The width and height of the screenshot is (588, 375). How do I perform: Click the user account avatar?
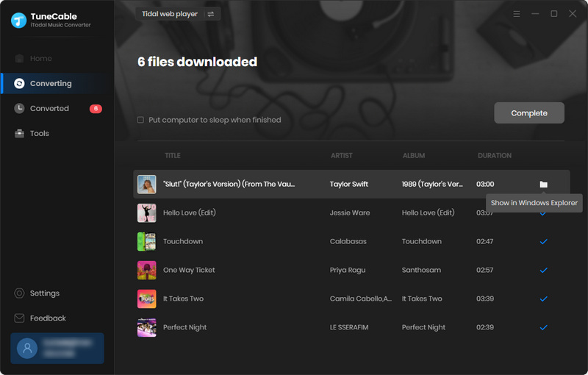[x=27, y=348]
